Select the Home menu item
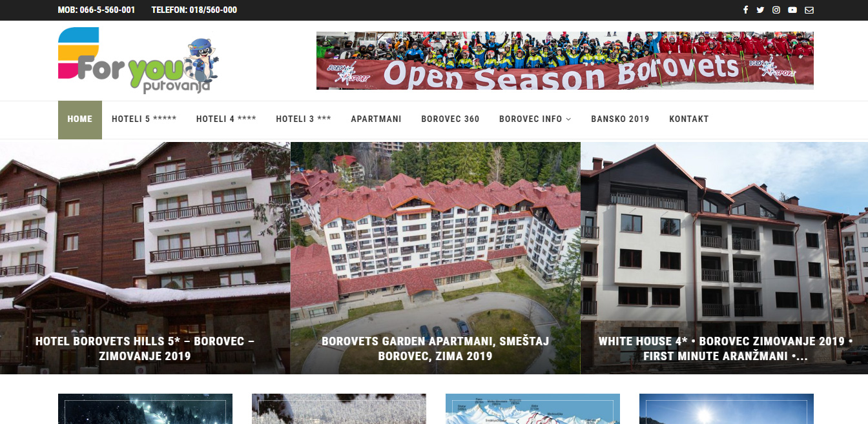Screen dimensions: 868x424 pos(80,119)
